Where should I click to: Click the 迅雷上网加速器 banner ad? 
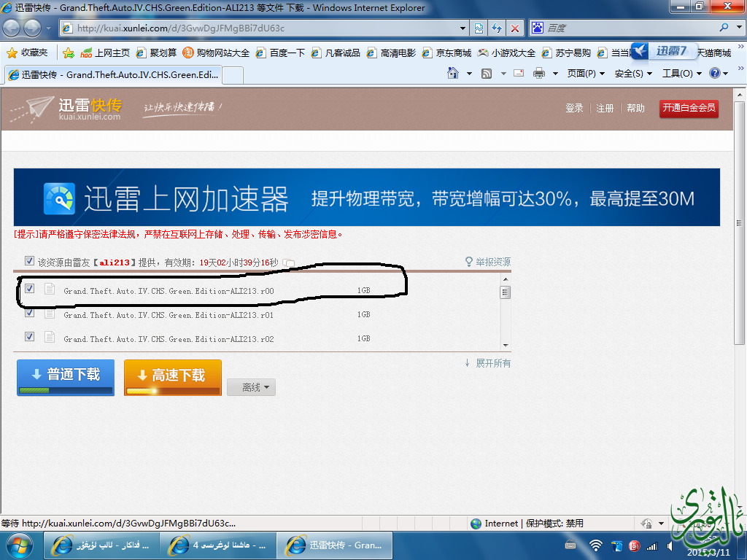coord(367,197)
